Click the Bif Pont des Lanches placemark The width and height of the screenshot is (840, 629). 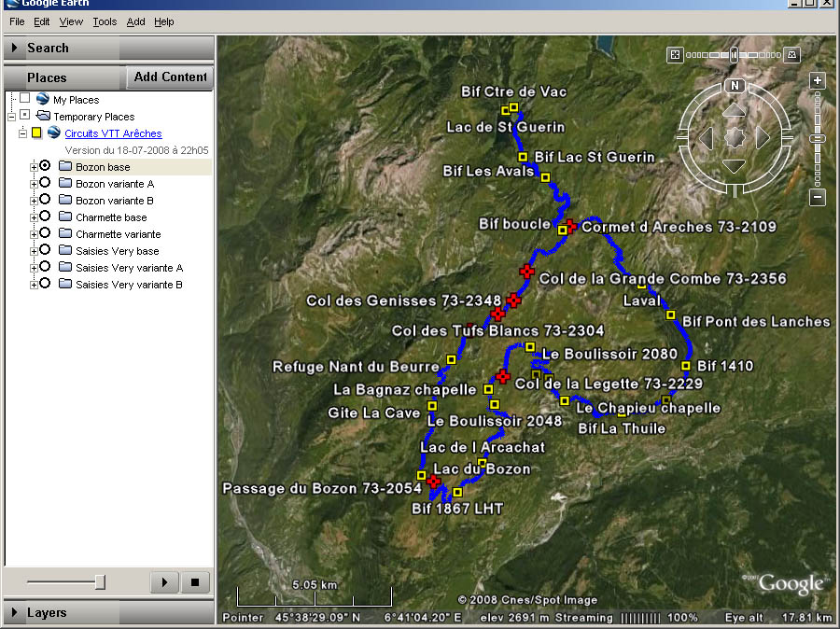[x=670, y=315]
